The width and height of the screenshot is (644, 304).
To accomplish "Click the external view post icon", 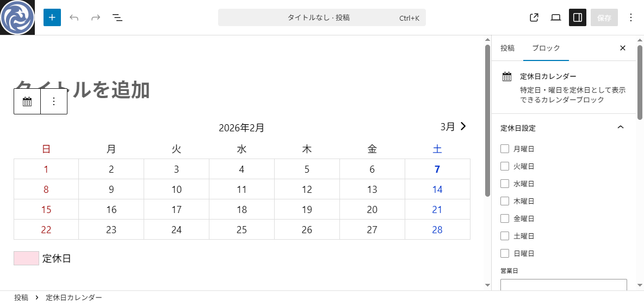I will (x=534, y=17).
